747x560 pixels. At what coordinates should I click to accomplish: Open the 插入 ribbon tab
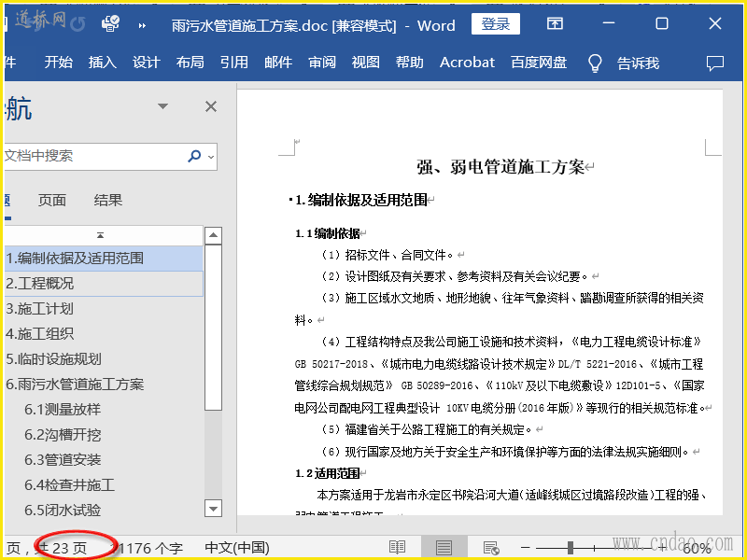point(103,63)
